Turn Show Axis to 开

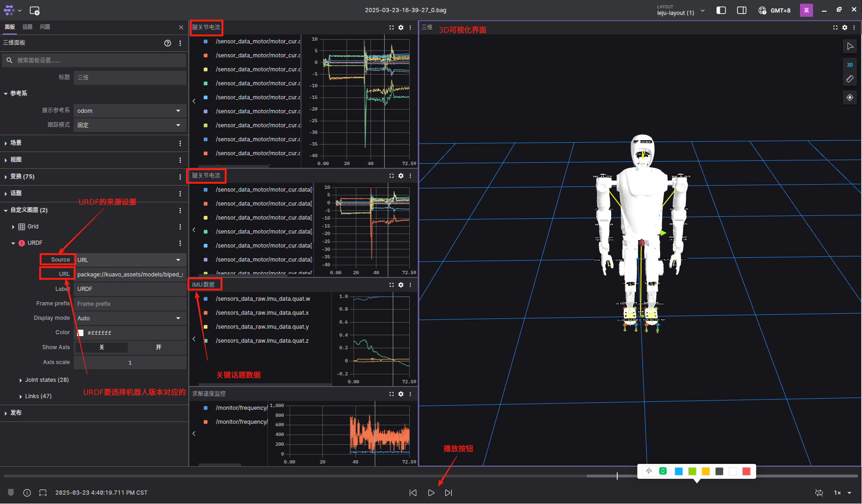click(x=158, y=347)
